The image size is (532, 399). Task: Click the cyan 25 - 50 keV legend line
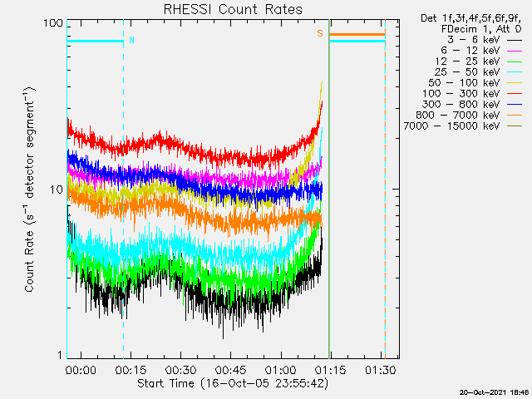coord(515,72)
